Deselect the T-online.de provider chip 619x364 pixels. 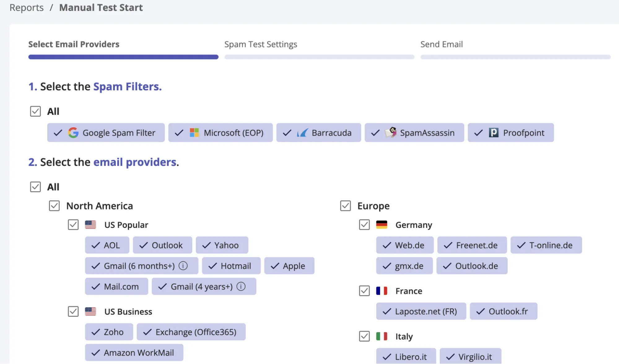[x=546, y=245]
